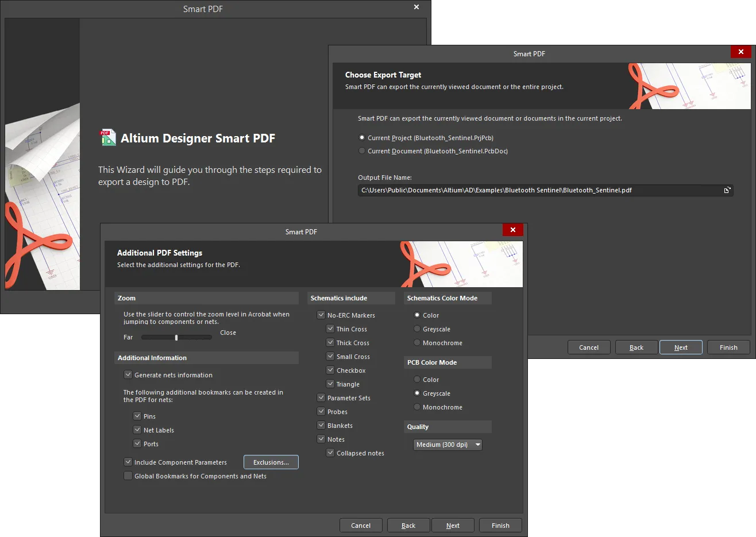Close the Additional PDF Settings dialog
756x537 pixels.
[513, 230]
